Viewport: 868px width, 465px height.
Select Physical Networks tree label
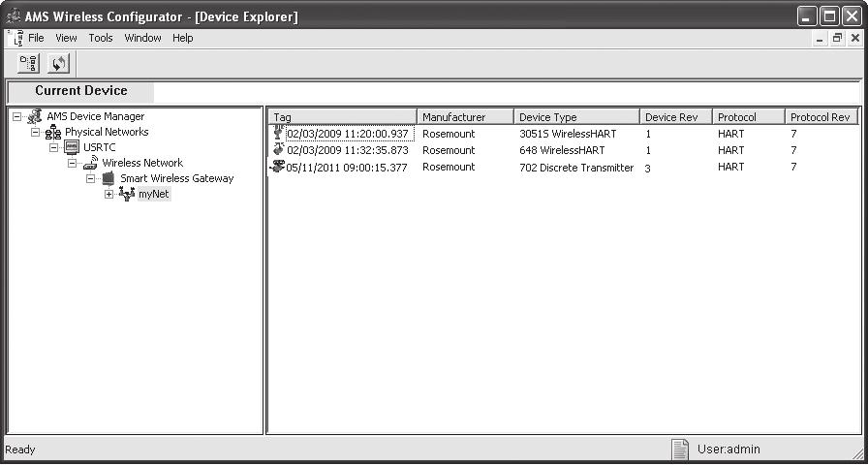[x=107, y=133]
